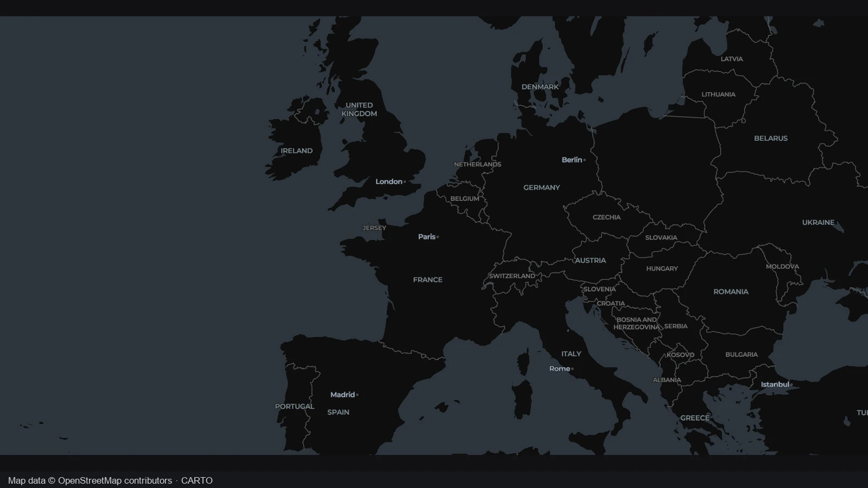This screenshot has height=488, width=868.
Task: Select the DENMARK country label
Action: pos(540,87)
